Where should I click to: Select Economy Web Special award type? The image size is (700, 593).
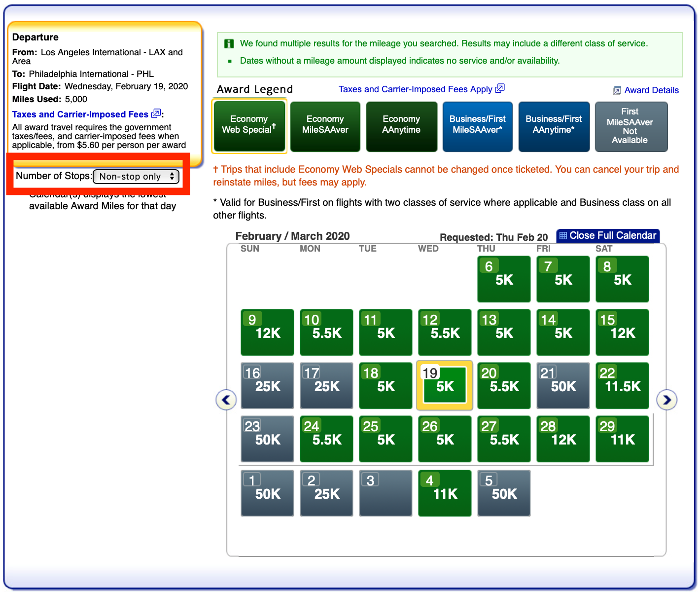coord(249,126)
